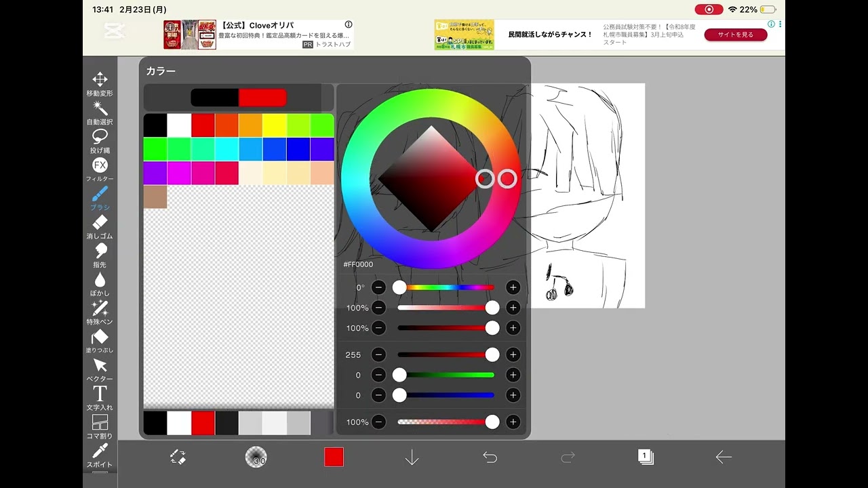Open the layers panel icon
868x488 pixels.
[x=646, y=457]
